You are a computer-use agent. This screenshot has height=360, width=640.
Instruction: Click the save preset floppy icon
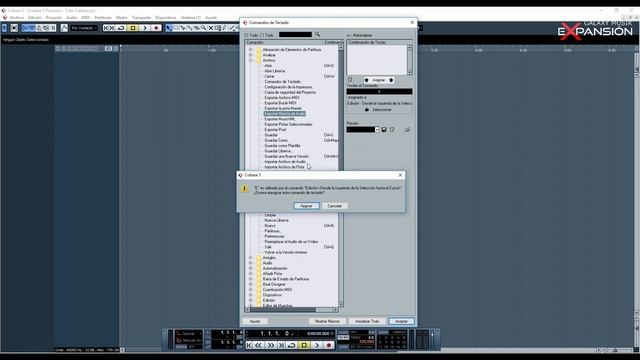[x=384, y=129]
